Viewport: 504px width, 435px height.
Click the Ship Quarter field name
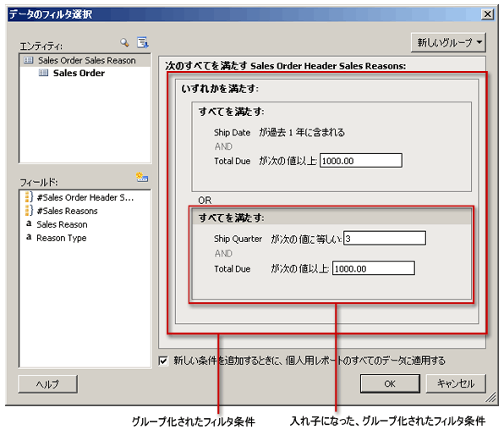(238, 239)
